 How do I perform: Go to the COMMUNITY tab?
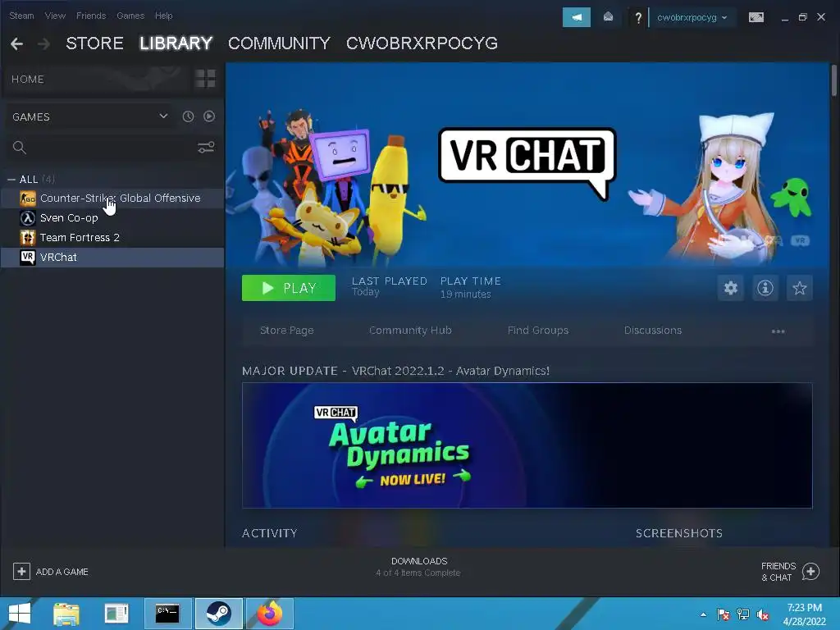[279, 43]
